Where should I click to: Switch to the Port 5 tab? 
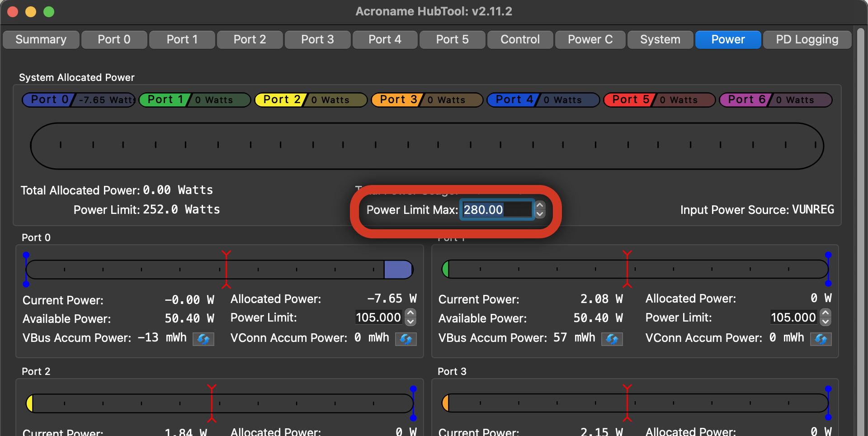point(453,39)
